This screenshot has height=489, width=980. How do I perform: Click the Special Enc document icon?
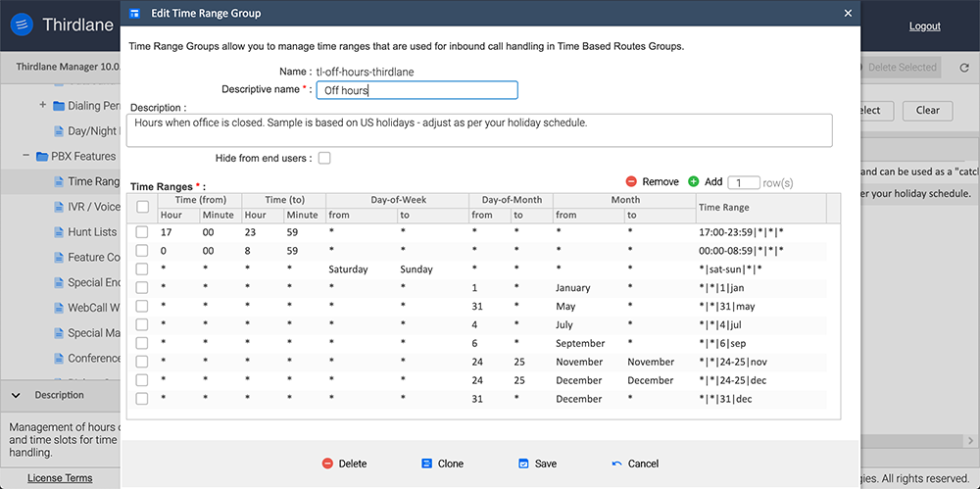[x=59, y=282]
